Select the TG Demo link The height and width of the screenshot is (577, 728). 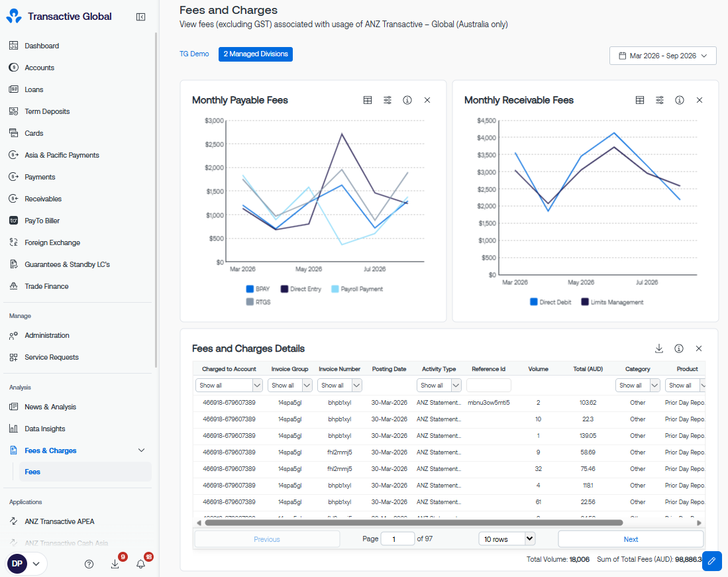click(194, 54)
